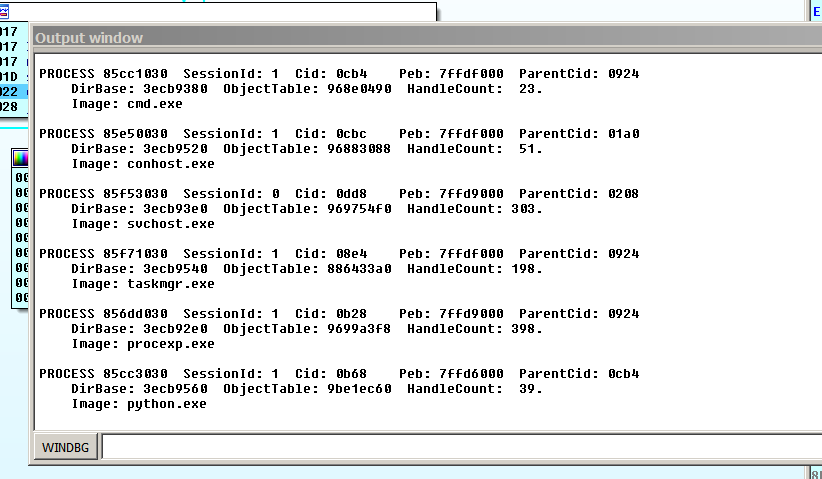Click ObjectTable value 9be1ec60 for python.exe
Image resolution: width=822 pixels, height=479 pixels.
[x=359, y=389]
